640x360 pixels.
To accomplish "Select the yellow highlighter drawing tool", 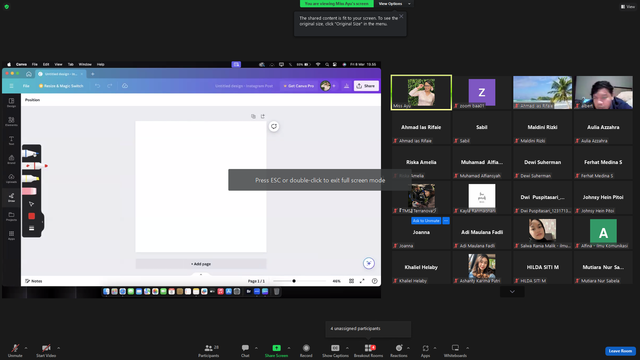I will pos(31,178).
